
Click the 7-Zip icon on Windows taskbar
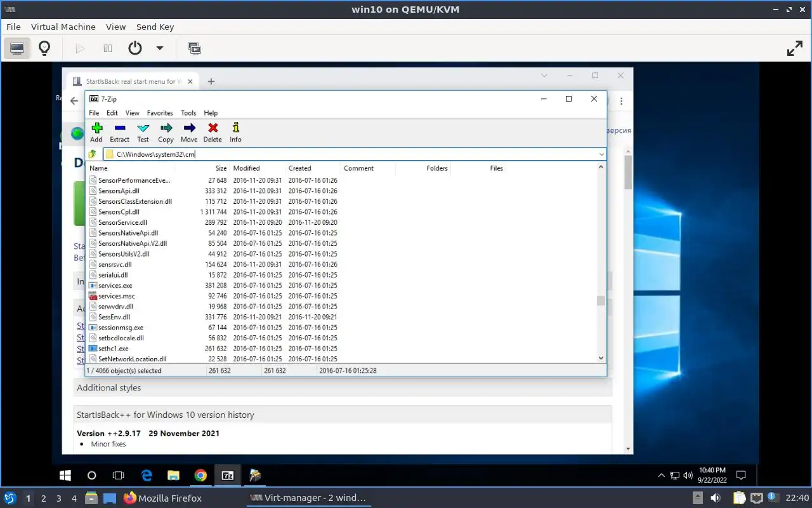(x=228, y=475)
